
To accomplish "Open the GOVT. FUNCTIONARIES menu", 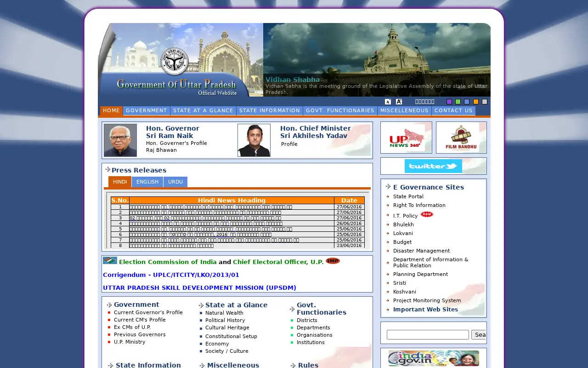I will (x=340, y=111).
